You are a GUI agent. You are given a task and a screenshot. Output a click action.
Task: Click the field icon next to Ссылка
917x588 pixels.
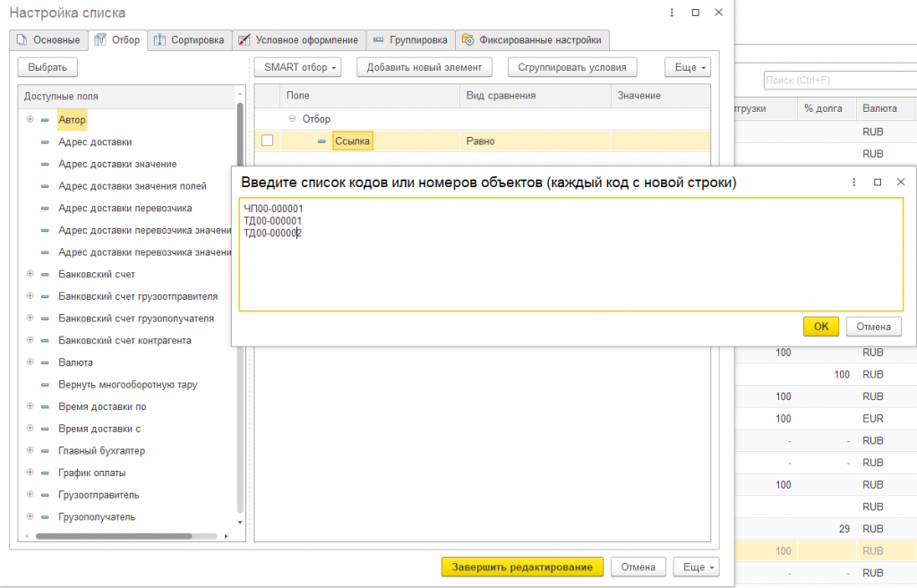(321, 141)
